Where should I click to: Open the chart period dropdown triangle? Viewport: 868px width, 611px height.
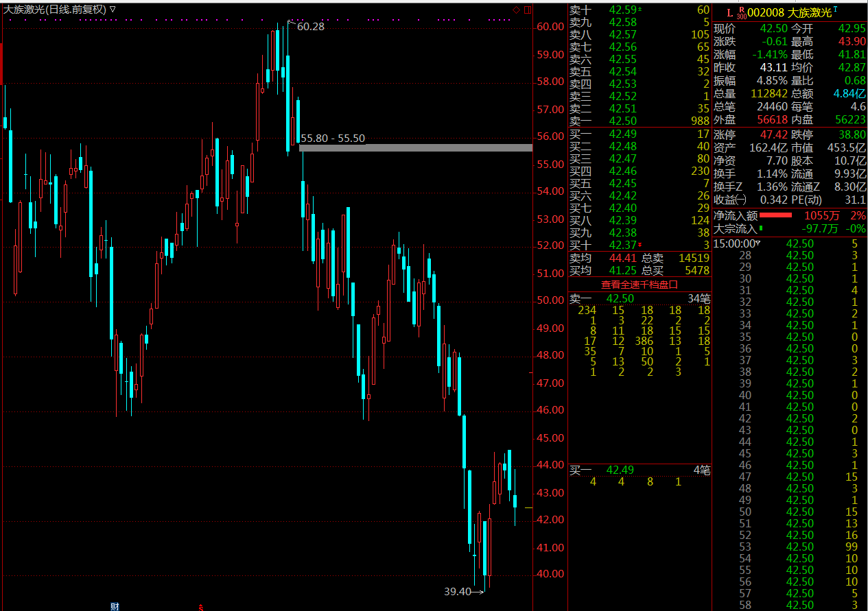click(x=113, y=10)
